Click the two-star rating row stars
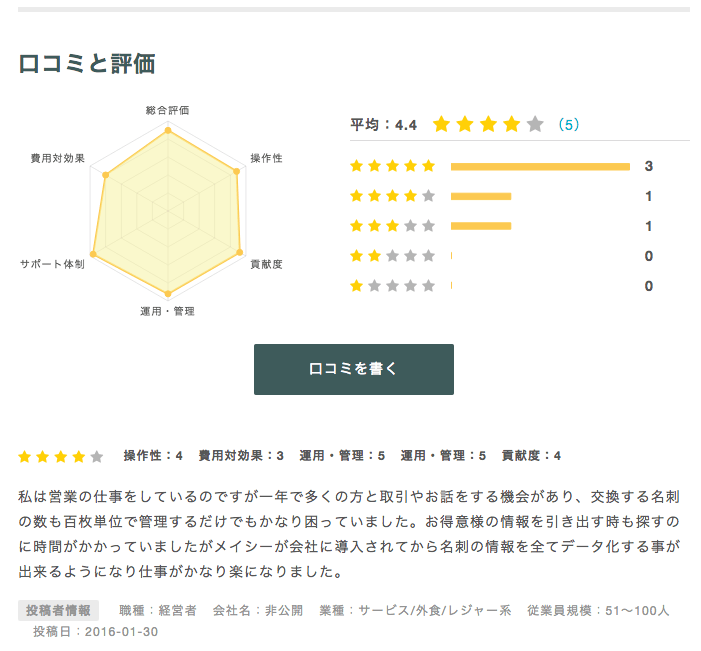 click(392, 256)
